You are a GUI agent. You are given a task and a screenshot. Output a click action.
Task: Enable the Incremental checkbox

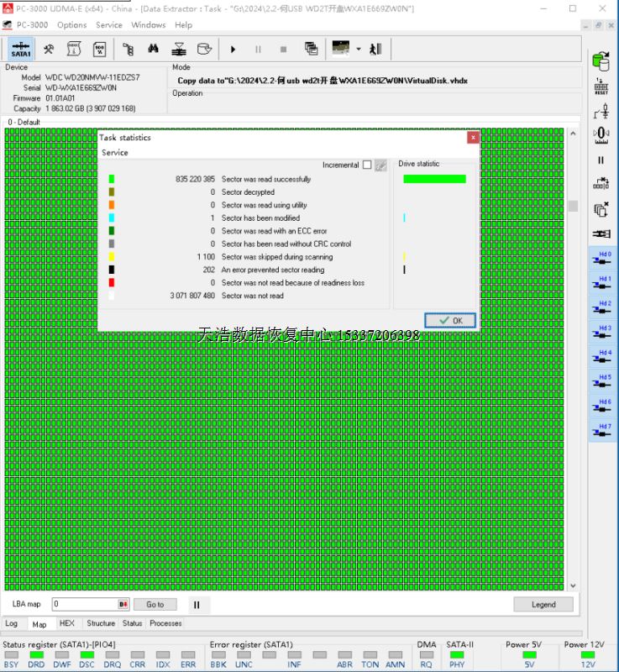pos(367,165)
